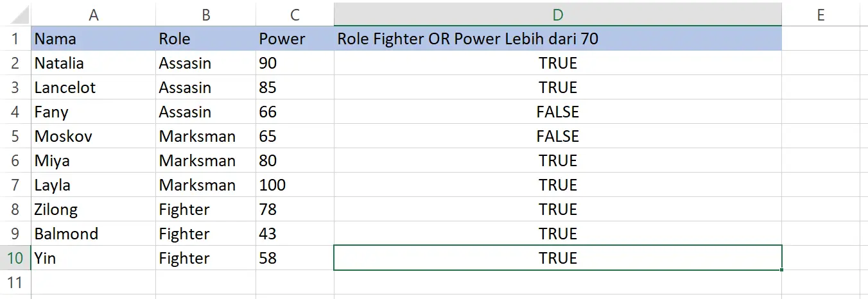Select column header D
This screenshot has width=868, height=299.
point(558,14)
